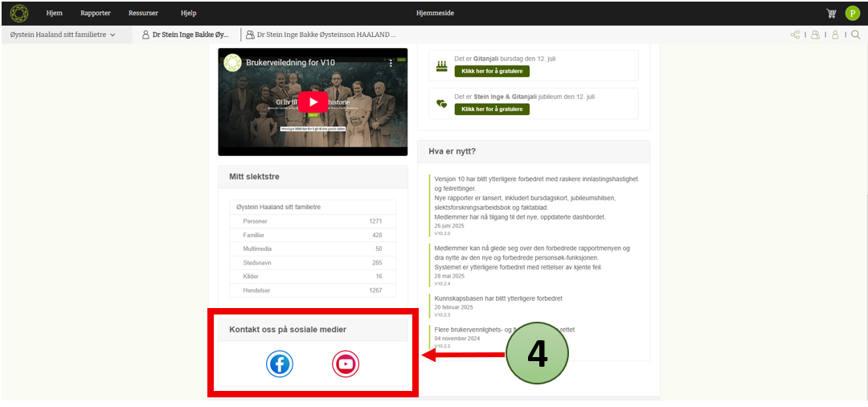
Task: Open the Rapporter menu
Action: coord(96,13)
